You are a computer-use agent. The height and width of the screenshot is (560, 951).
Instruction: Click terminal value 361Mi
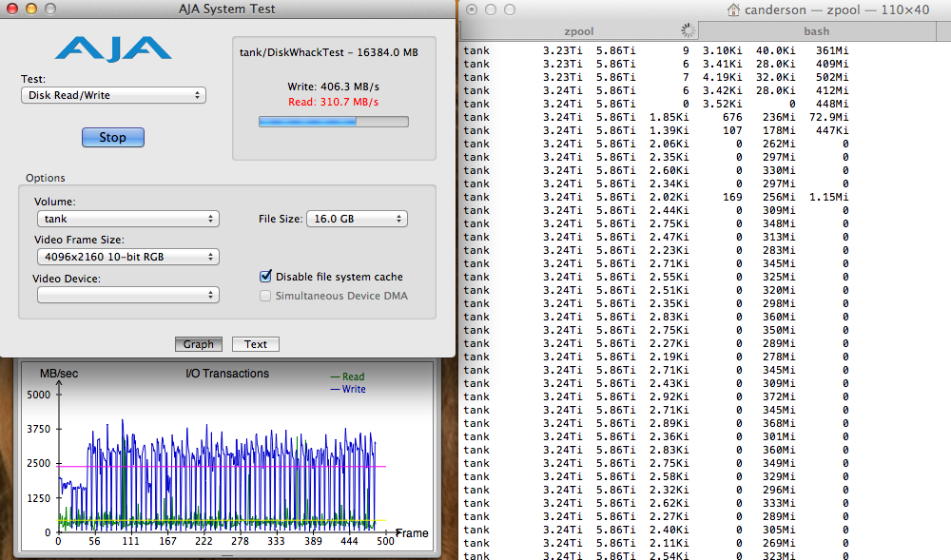pos(832,50)
